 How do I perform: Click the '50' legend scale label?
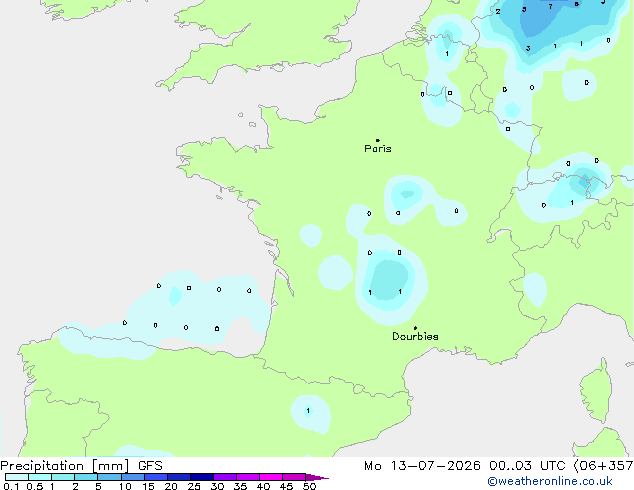tap(309, 486)
